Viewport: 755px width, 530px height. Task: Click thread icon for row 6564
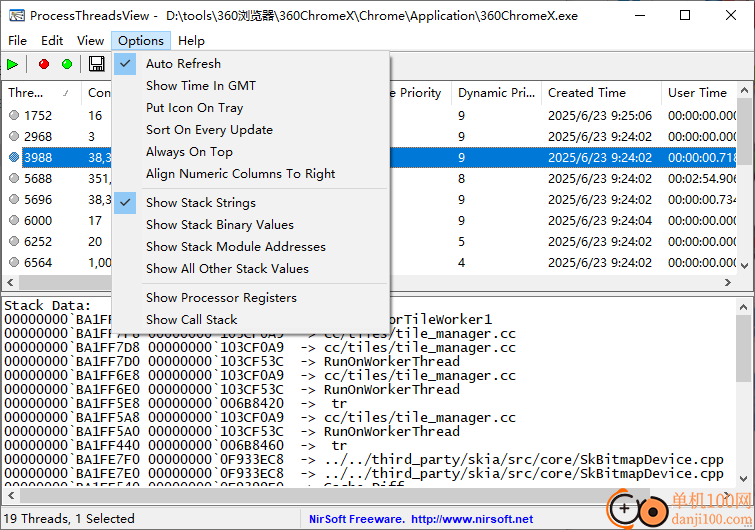14,262
